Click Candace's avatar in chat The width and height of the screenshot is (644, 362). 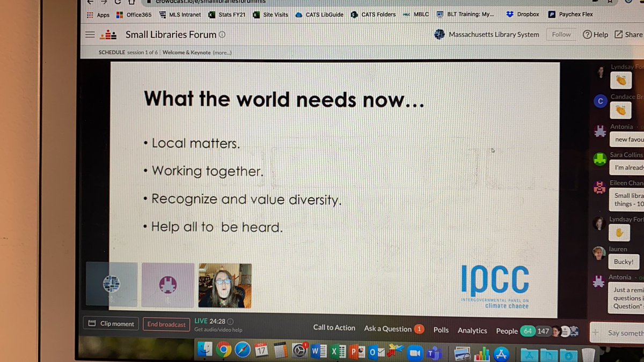point(601,100)
